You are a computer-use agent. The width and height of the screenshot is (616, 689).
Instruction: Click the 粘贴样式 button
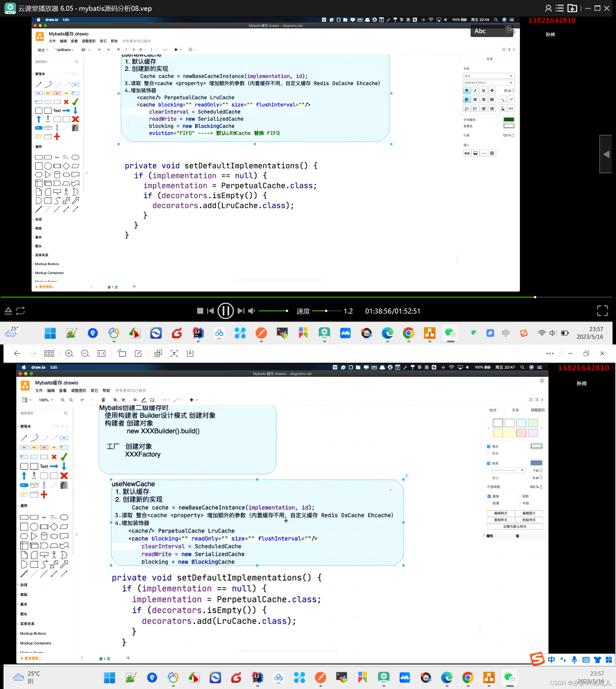(x=529, y=520)
